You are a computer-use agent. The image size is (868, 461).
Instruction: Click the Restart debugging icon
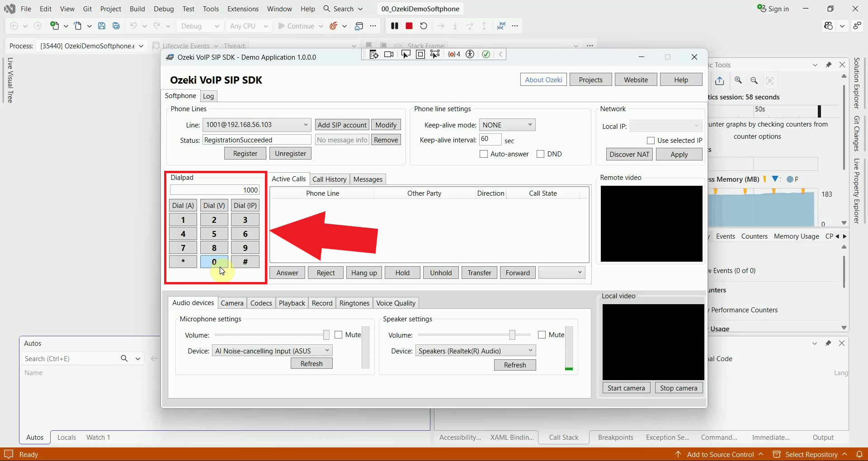(424, 26)
